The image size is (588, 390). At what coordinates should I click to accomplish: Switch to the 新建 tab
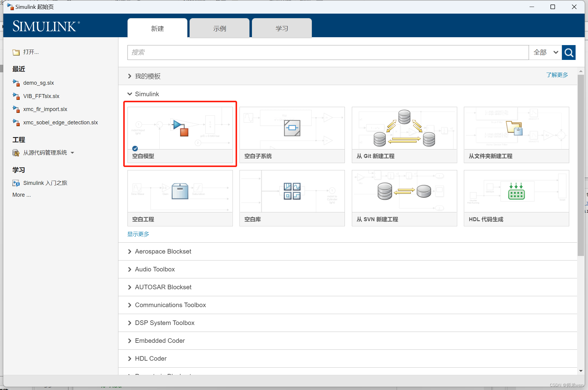(x=157, y=28)
